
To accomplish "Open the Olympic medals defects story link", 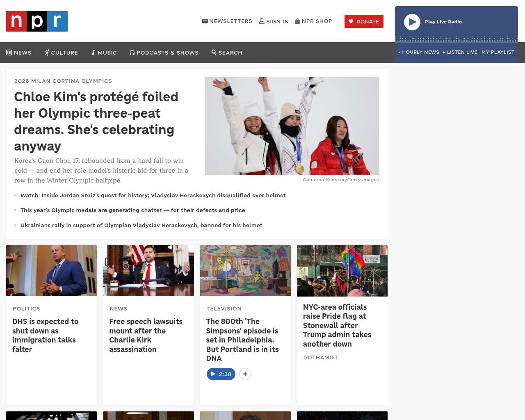I will pyautogui.click(x=132, y=210).
